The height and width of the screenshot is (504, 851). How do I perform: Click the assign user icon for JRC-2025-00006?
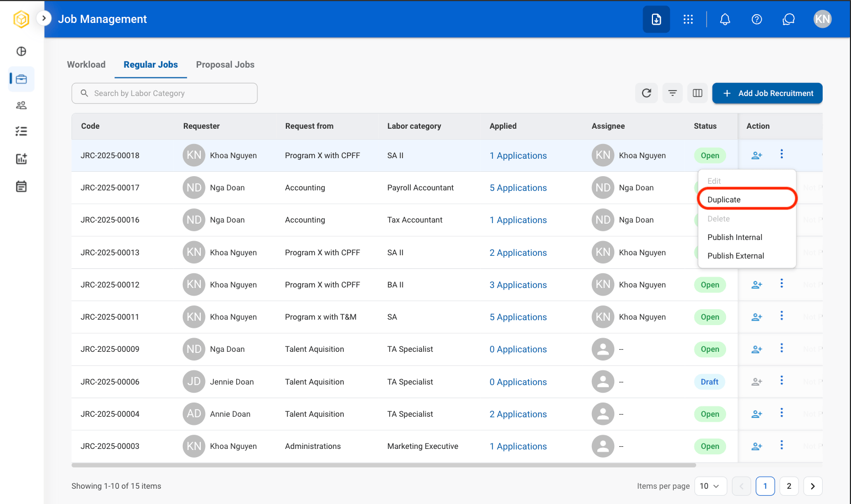coord(757,382)
